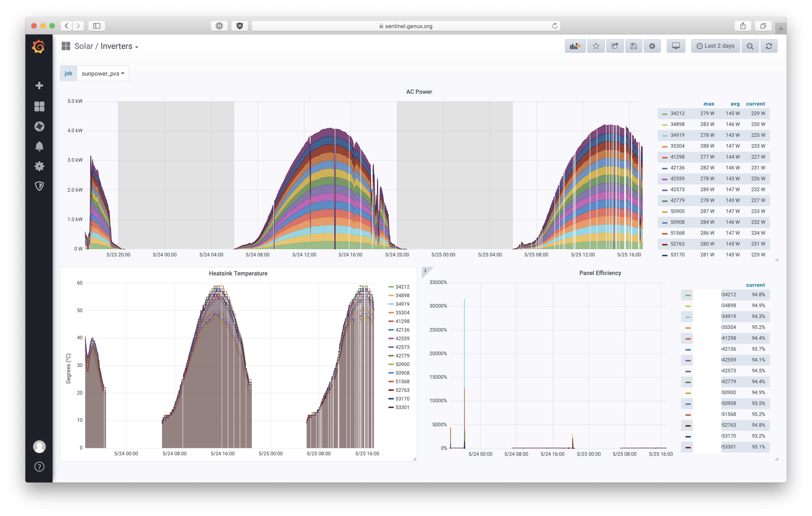Viewport: 812px width, 516px height.
Task: Save dashboard using the floppy disk icon
Action: [x=634, y=46]
